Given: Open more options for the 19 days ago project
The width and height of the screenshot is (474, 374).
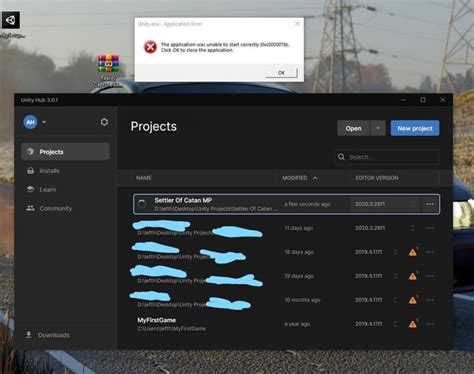Looking at the screenshot, I should pyautogui.click(x=430, y=276).
